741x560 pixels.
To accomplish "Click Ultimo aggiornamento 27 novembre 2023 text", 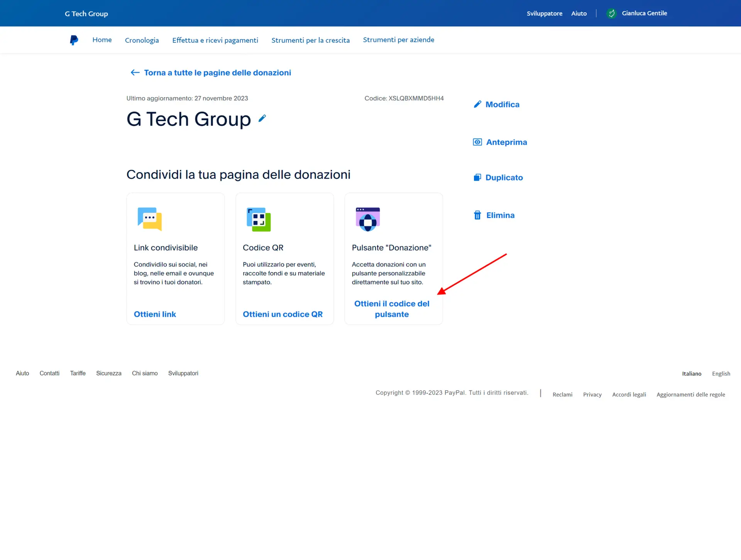I will point(187,98).
